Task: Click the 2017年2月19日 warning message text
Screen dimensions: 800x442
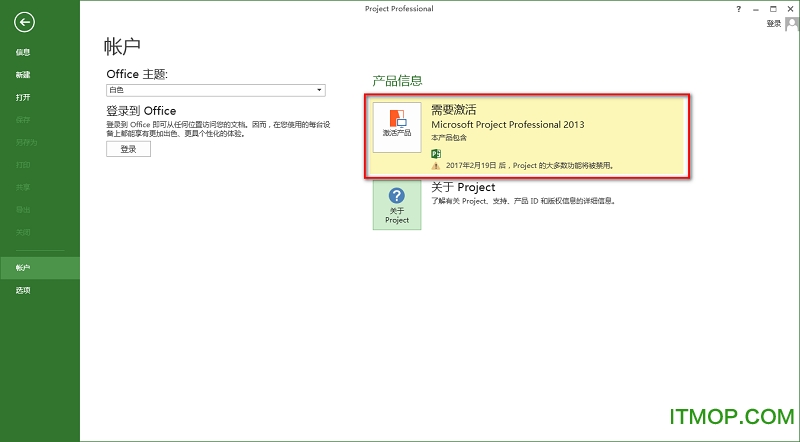Action: (x=530, y=166)
